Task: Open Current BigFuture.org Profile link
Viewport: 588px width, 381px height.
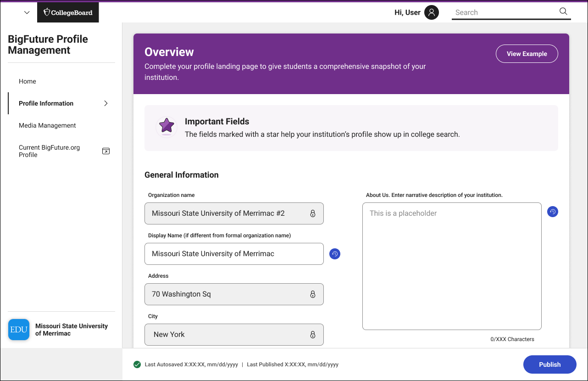Action: click(49, 151)
